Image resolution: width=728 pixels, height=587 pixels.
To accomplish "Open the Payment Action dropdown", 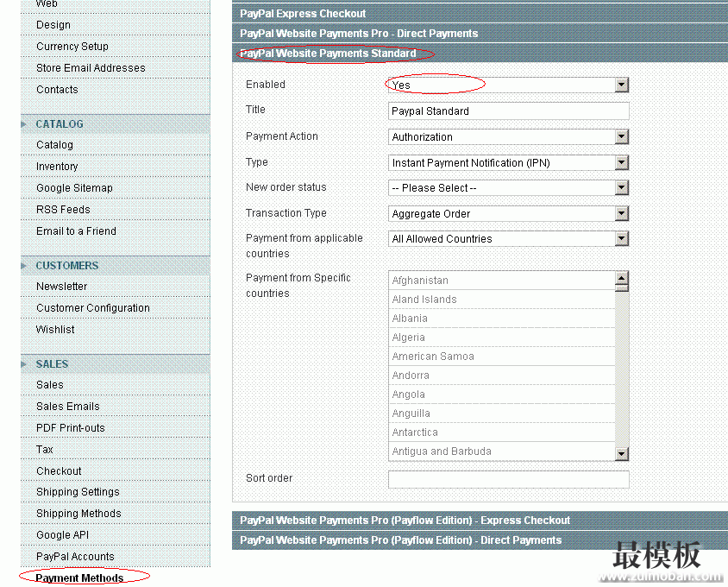I will click(508, 137).
